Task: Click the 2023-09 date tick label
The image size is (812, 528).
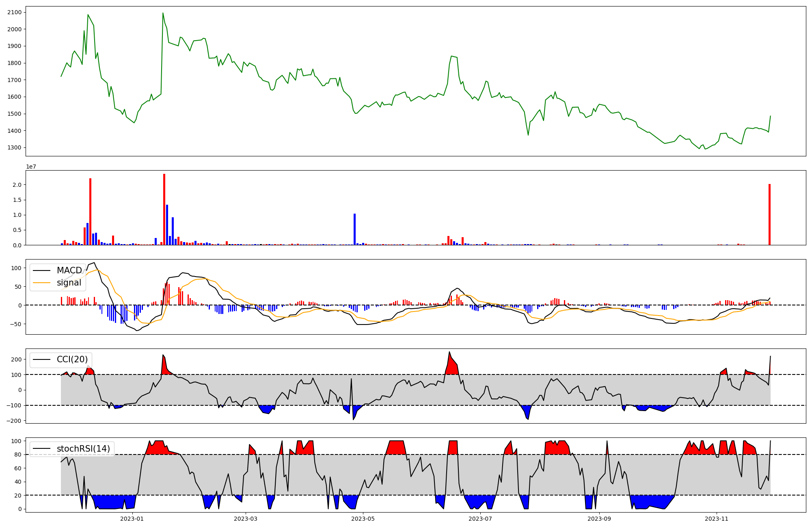Action: pyautogui.click(x=599, y=519)
